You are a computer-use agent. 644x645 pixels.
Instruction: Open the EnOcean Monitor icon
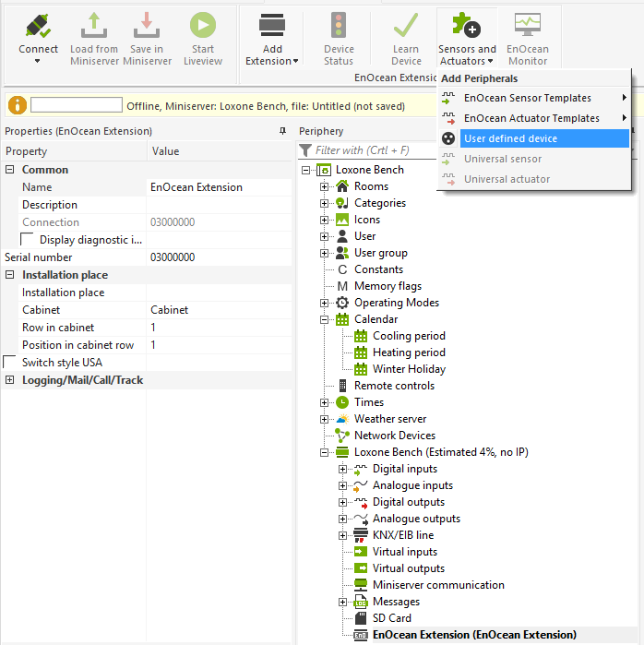pyautogui.click(x=528, y=25)
